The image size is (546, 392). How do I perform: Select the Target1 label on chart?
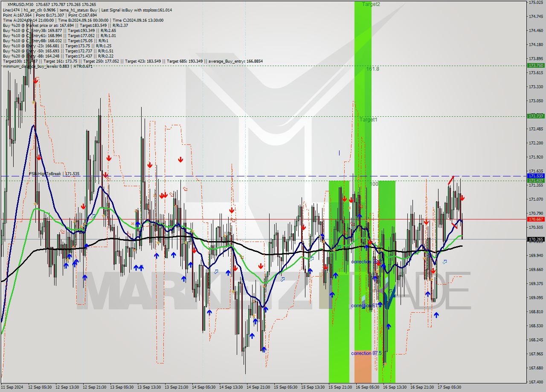(x=368, y=120)
